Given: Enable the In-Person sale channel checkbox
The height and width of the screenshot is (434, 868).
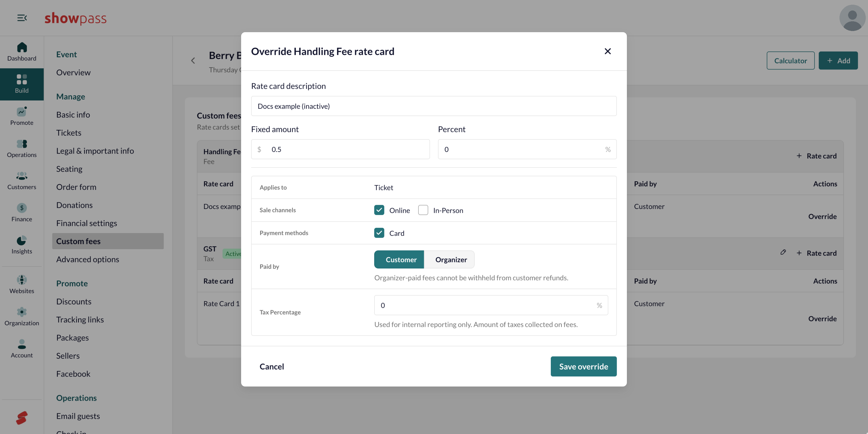Looking at the screenshot, I should (423, 210).
